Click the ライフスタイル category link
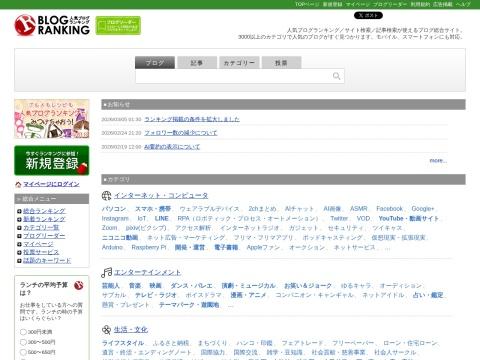 (123, 343)
